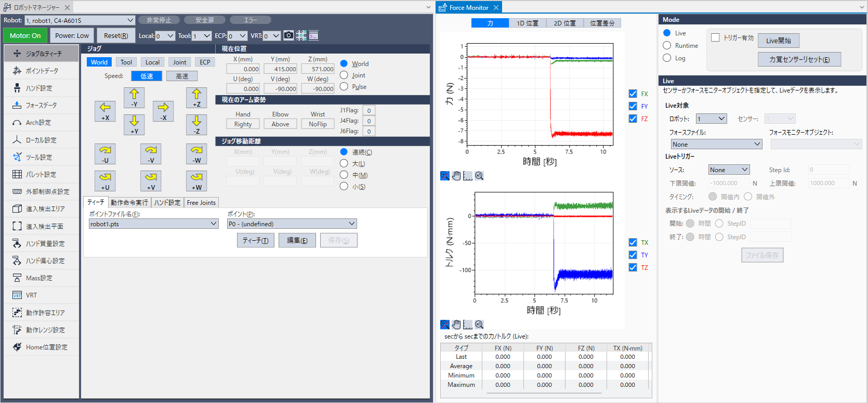Switch to the Free Joints tab
This screenshot has height=403, width=868.
(201, 202)
